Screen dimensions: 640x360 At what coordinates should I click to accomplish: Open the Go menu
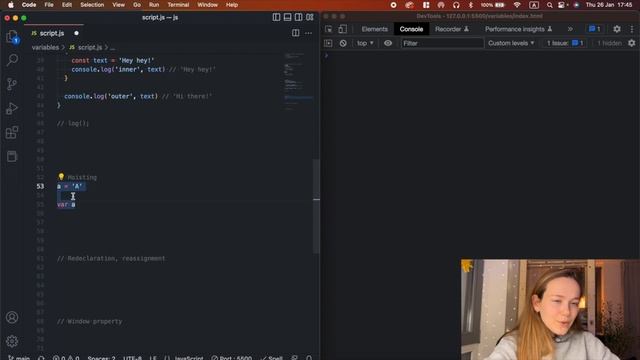[x=137, y=5]
